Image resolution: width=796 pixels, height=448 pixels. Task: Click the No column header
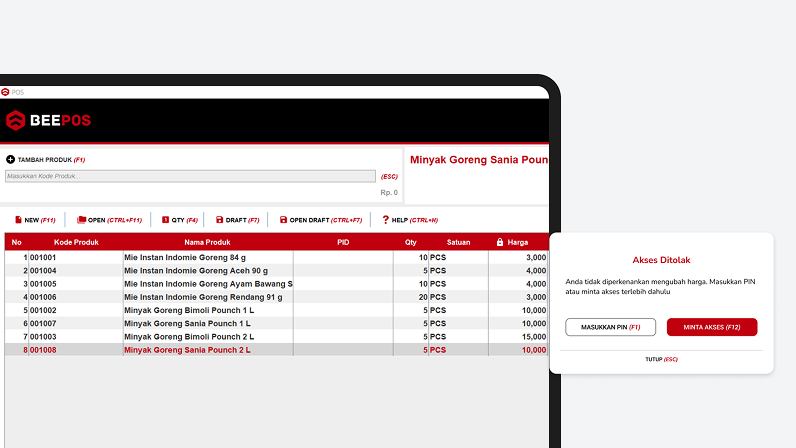16,242
